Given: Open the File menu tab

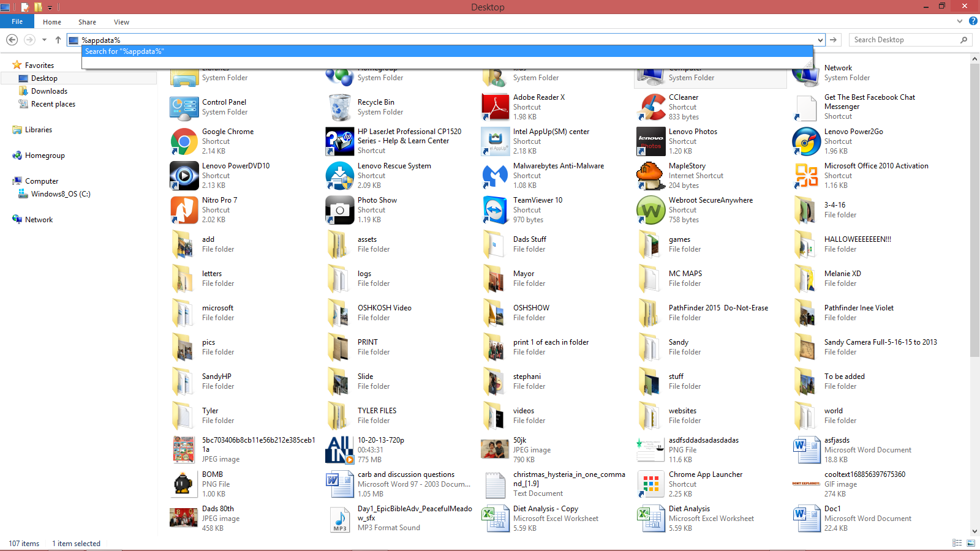Looking at the screenshot, I should tap(17, 21).
